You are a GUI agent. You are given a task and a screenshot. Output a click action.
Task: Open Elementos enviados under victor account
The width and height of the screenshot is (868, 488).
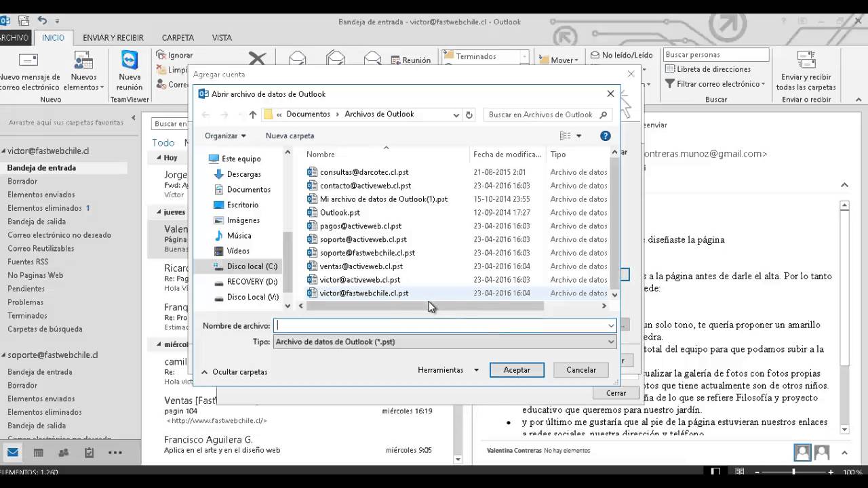click(x=41, y=195)
